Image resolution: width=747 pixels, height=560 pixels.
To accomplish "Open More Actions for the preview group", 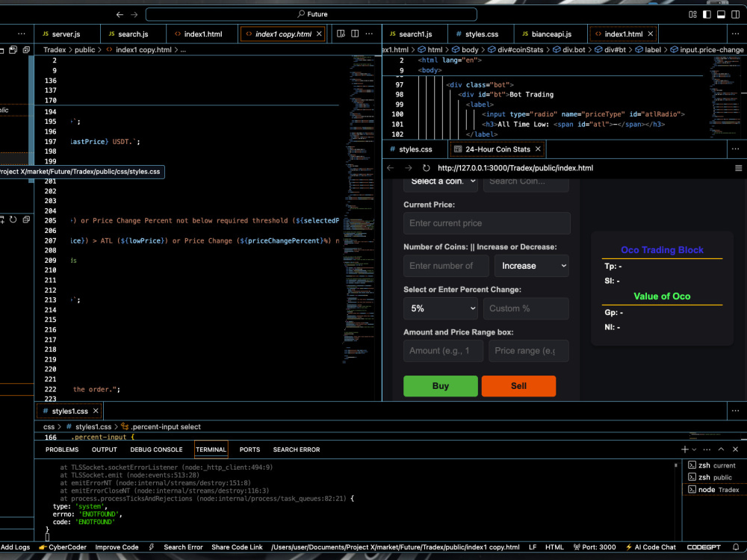I will click(x=736, y=149).
